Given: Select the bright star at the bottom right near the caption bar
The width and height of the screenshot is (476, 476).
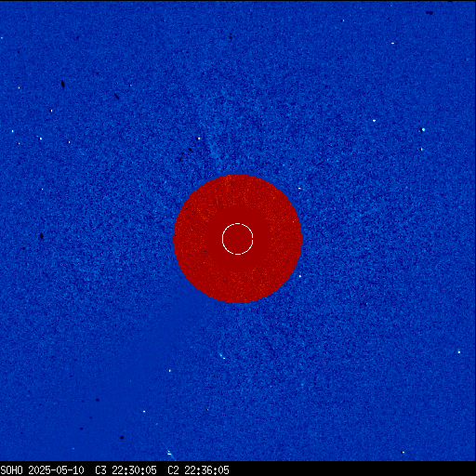Looking at the screenshot, I should coord(403,453).
